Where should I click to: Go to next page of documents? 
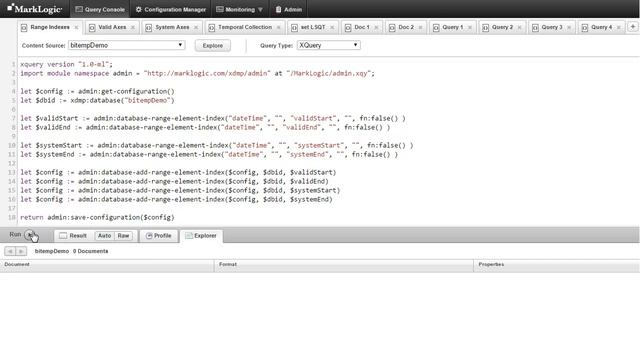coord(21,251)
